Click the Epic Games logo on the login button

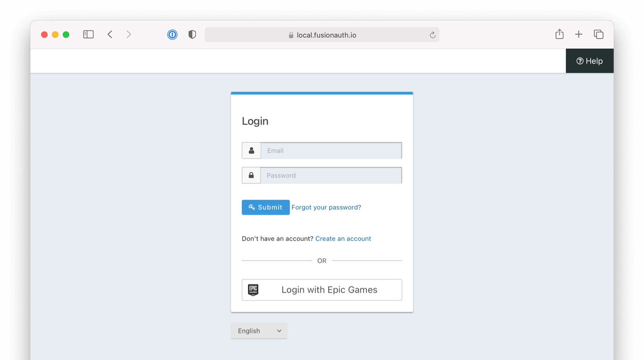(254, 290)
